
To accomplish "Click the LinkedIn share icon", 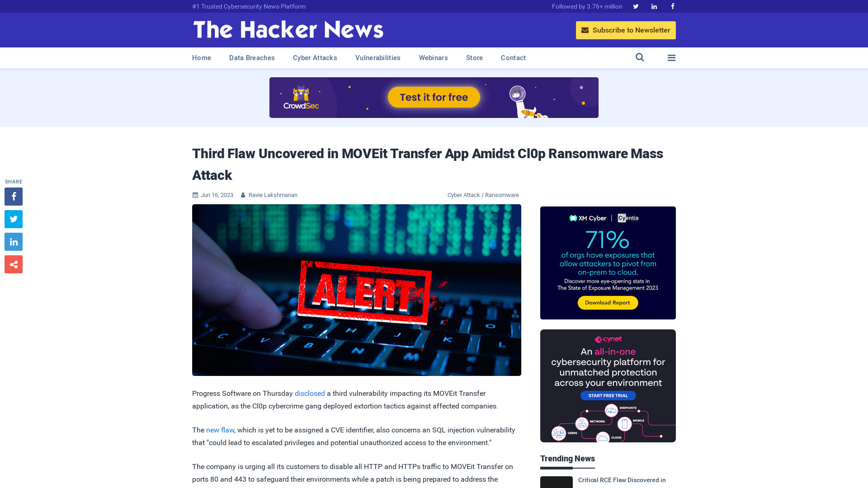I will pyautogui.click(x=13, y=241).
